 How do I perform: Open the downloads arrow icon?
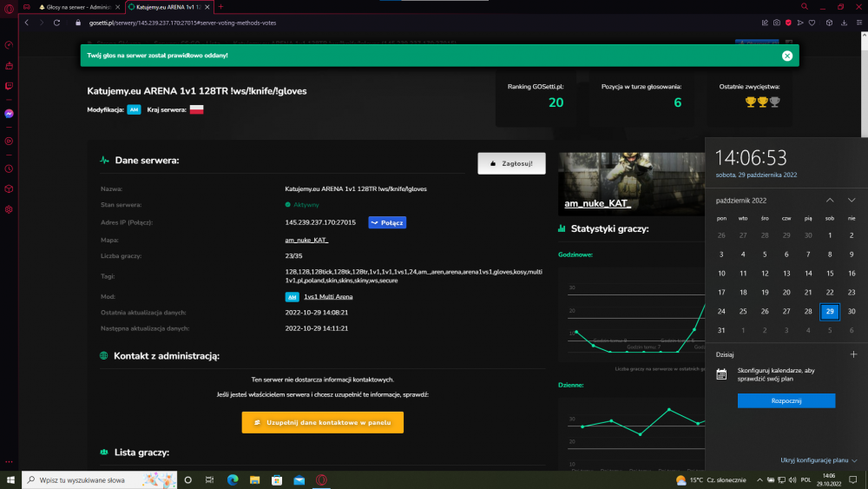point(844,23)
